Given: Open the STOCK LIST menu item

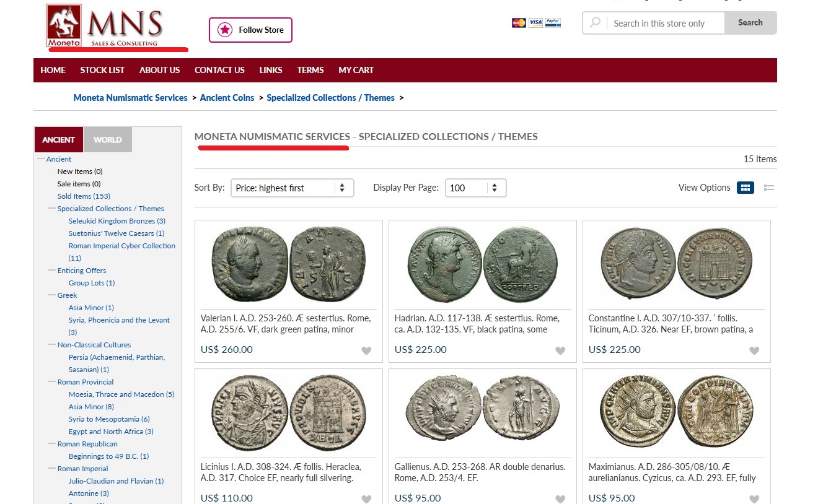Looking at the screenshot, I should [102, 70].
